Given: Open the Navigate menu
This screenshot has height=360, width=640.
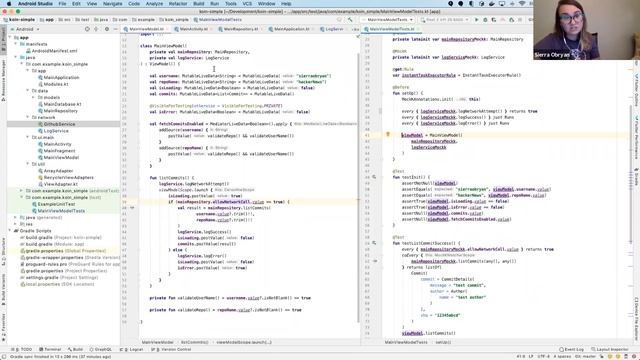Looking at the screenshot, I should point(112,4).
